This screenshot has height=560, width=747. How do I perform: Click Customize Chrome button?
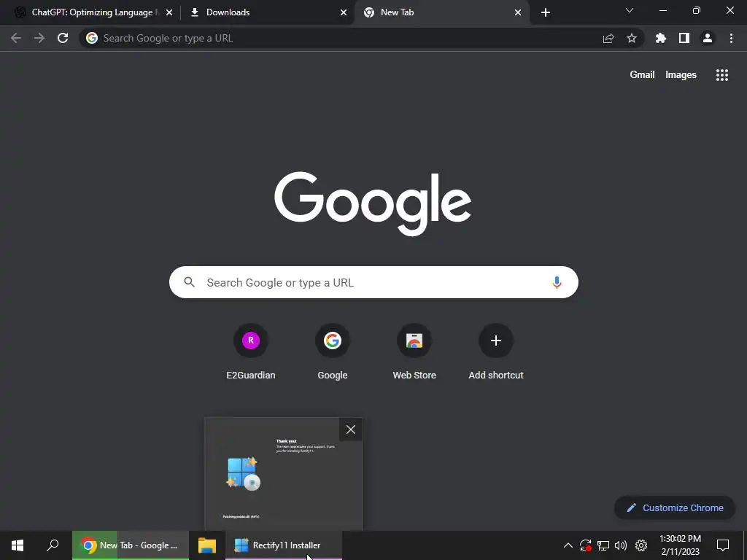(675, 507)
